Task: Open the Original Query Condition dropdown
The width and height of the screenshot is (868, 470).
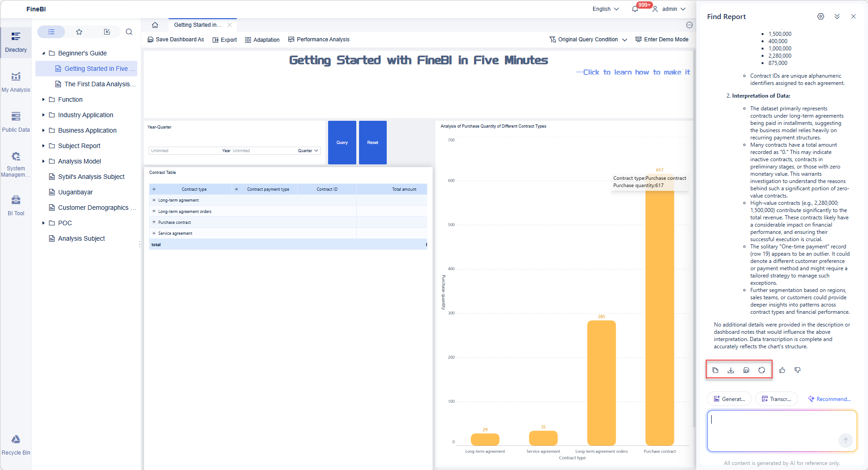Action: (588, 40)
